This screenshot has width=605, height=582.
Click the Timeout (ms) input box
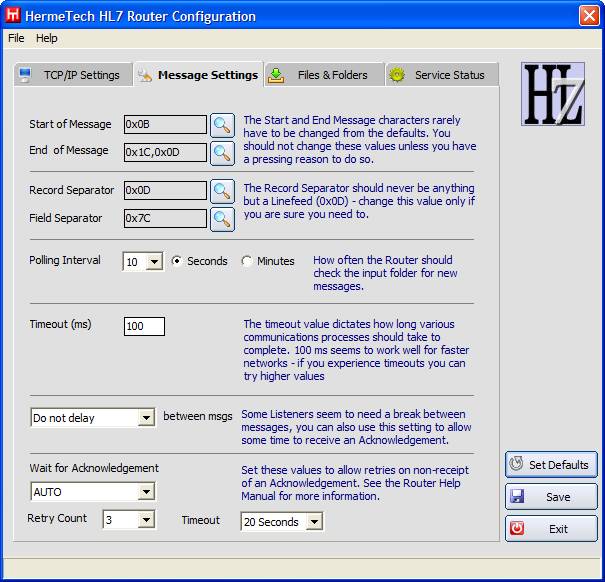[144, 327]
